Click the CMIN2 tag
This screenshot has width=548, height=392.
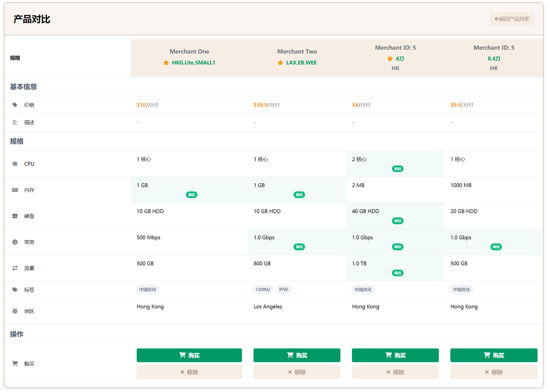coord(263,290)
